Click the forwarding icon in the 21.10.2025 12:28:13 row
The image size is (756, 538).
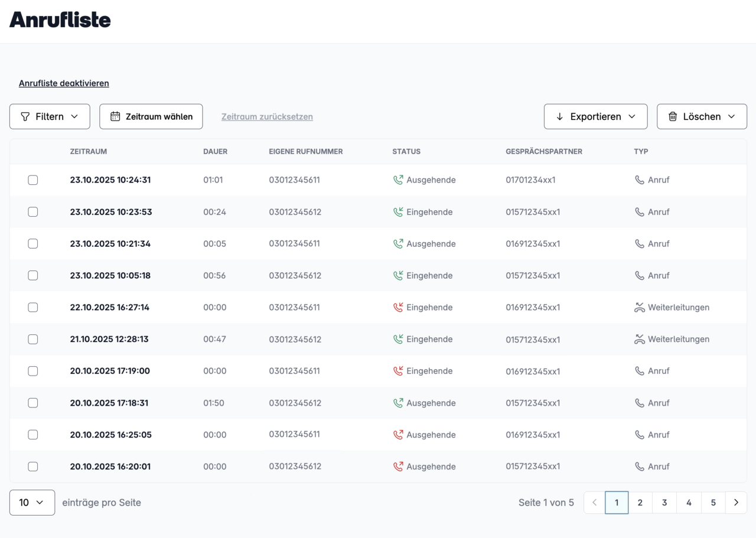(639, 340)
